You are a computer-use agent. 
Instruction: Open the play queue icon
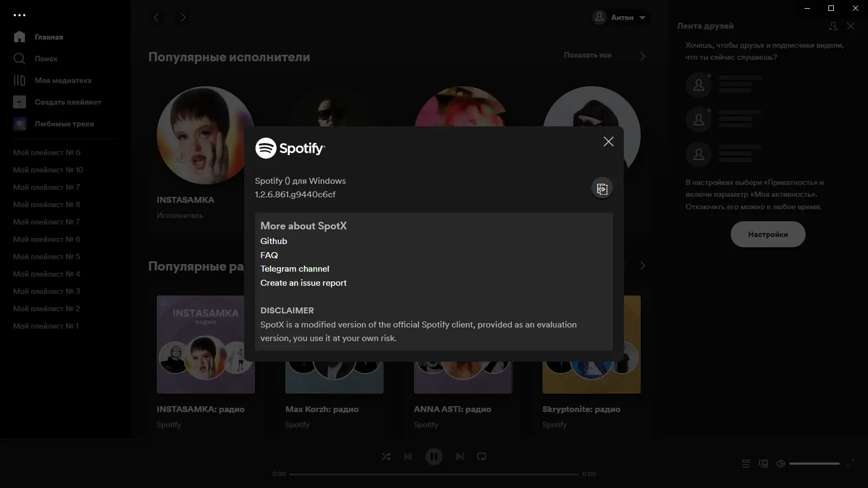746,464
